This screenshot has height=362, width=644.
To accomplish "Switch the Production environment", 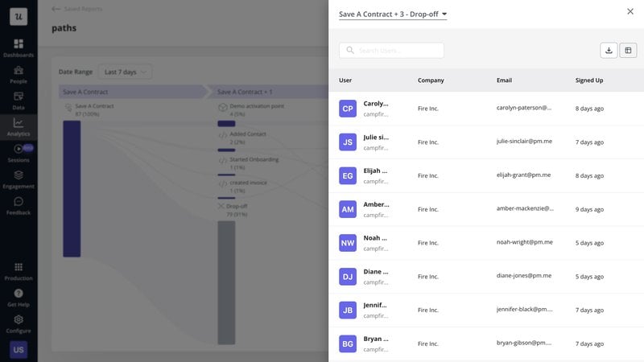I will click(19, 271).
